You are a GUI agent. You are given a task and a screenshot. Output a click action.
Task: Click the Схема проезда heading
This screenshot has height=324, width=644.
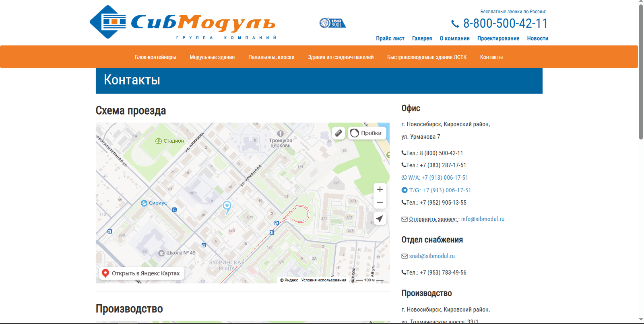(x=131, y=111)
